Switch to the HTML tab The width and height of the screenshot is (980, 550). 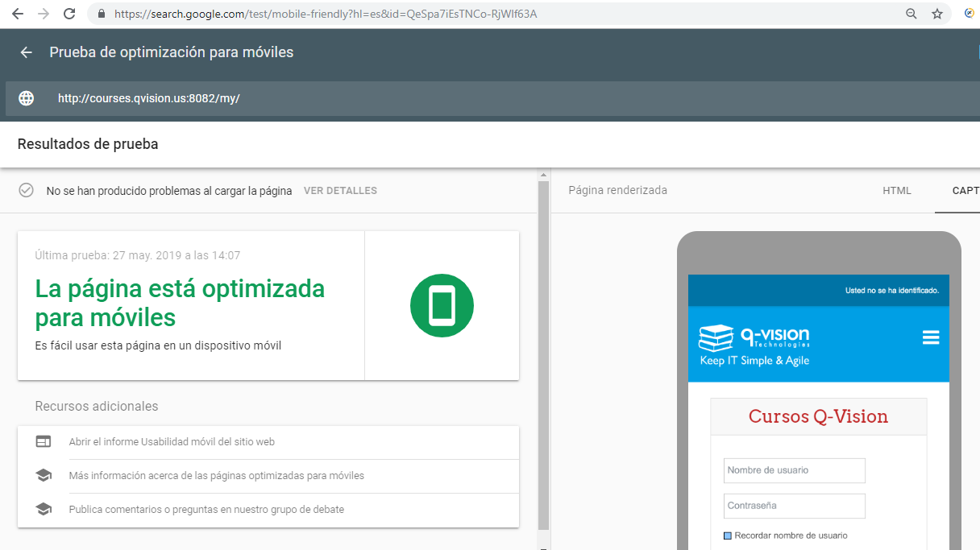(x=897, y=191)
